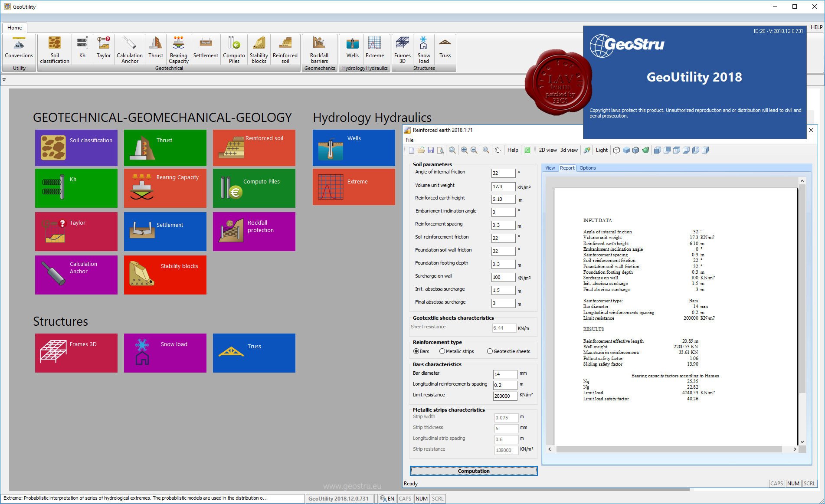Edit Volume unit weight field
The image size is (825, 504).
[503, 187]
